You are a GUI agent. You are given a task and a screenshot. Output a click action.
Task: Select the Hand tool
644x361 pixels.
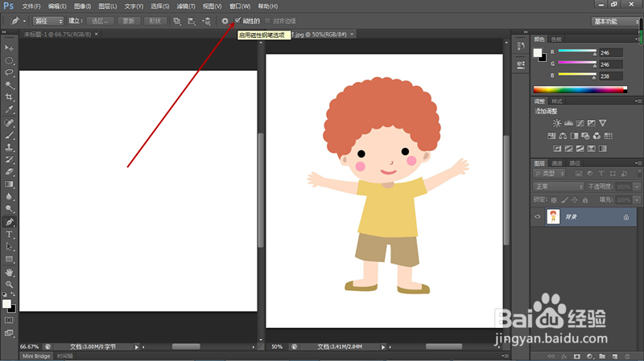(x=9, y=273)
